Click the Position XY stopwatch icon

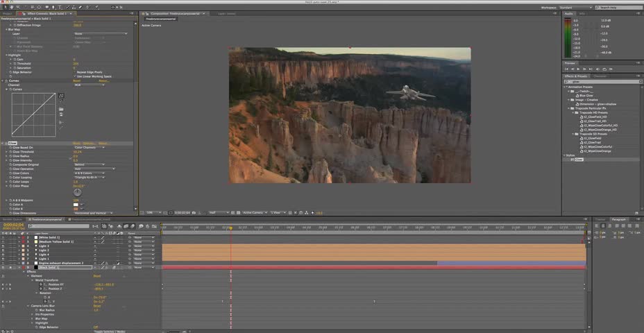(42, 284)
